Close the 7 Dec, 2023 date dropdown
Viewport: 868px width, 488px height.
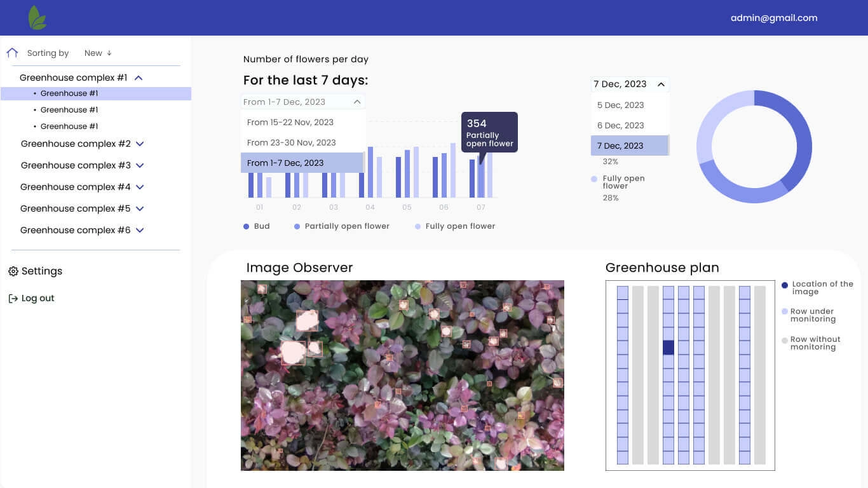point(661,84)
